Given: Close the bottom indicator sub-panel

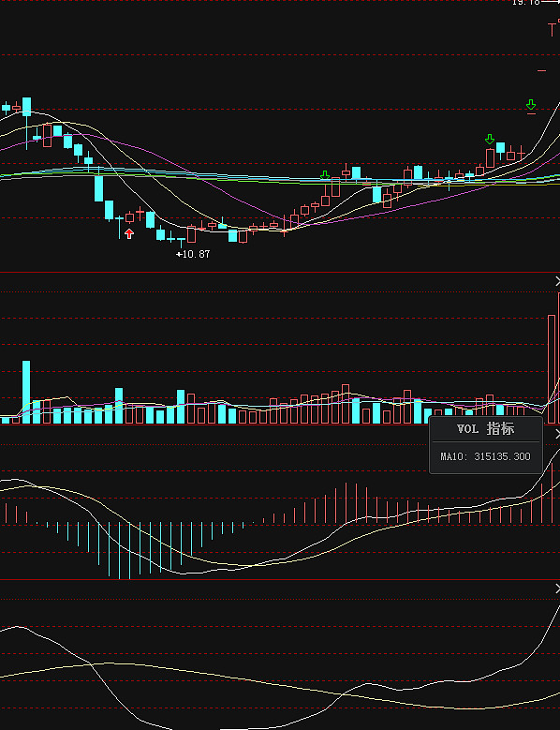Looking at the screenshot, I should point(557,589).
